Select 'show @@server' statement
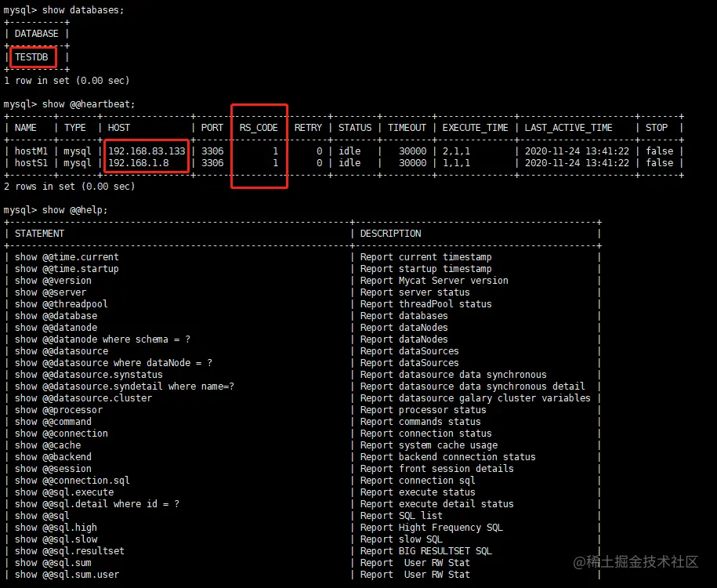717x588 pixels. [x=50, y=292]
